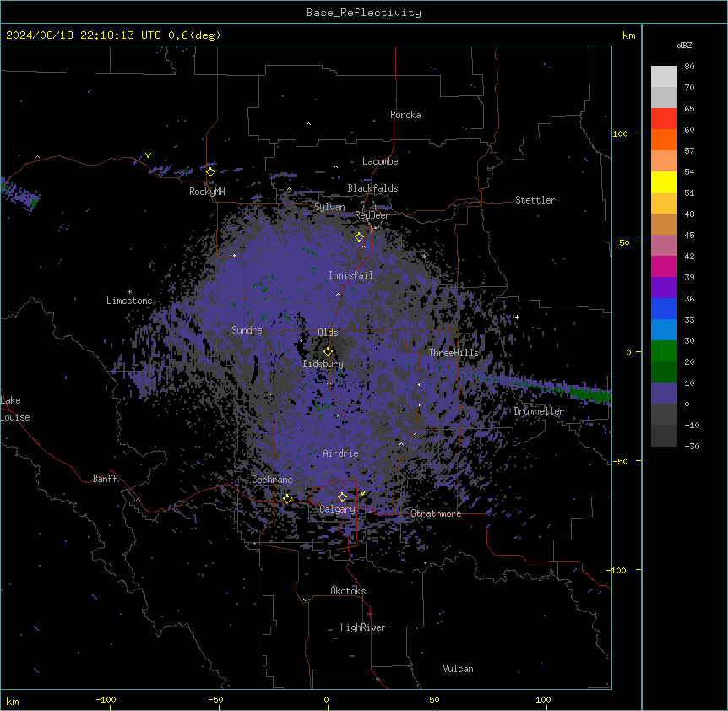Image resolution: width=728 pixels, height=711 pixels.
Task: Select the Innisfail label
Action: (350, 275)
